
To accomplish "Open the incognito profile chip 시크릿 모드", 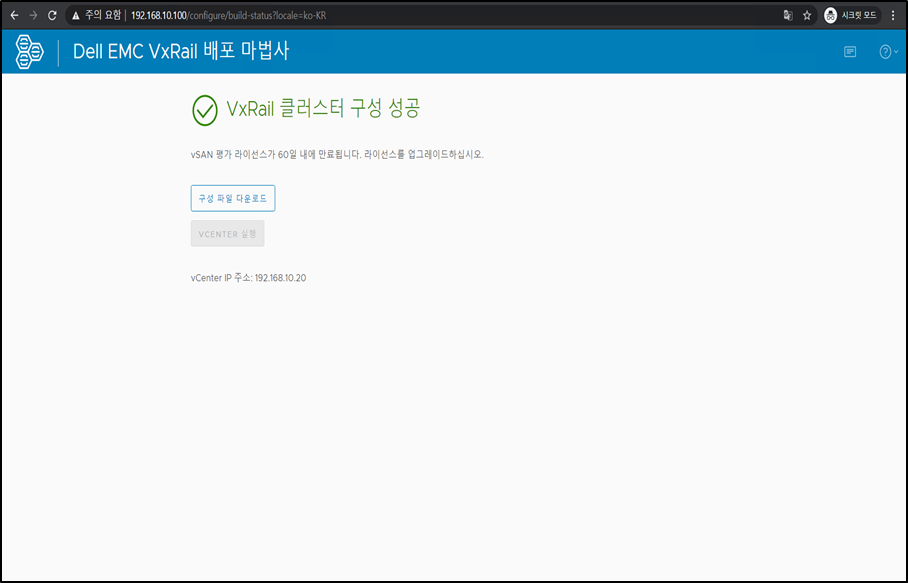I will coord(852,16).
